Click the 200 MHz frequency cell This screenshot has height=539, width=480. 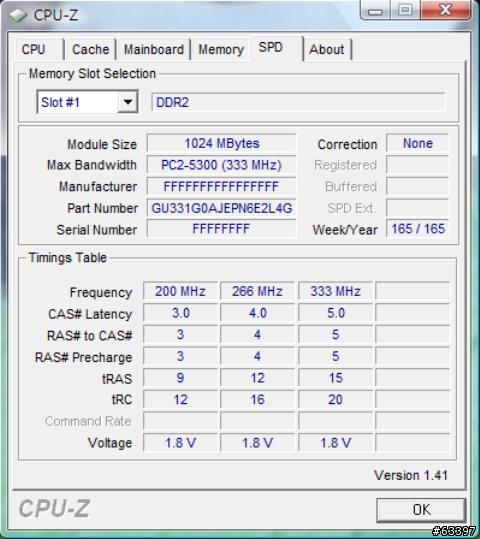tap(181, 292)
